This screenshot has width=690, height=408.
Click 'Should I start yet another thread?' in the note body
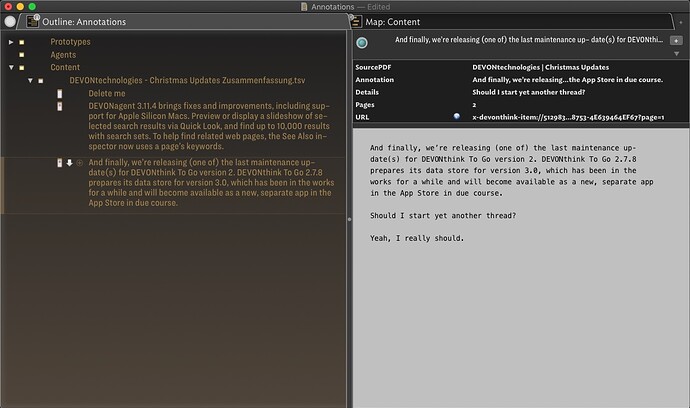tap(443, 216)
